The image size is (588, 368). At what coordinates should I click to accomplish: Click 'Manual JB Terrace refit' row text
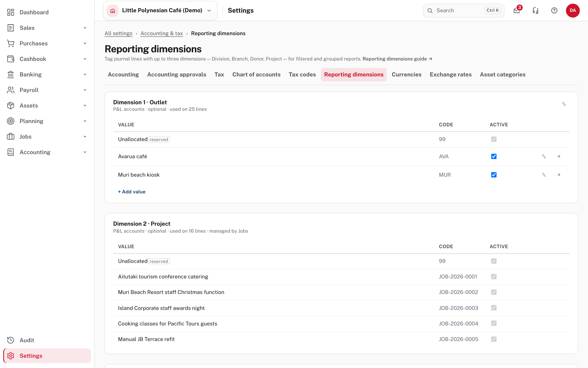click(146, 339)
